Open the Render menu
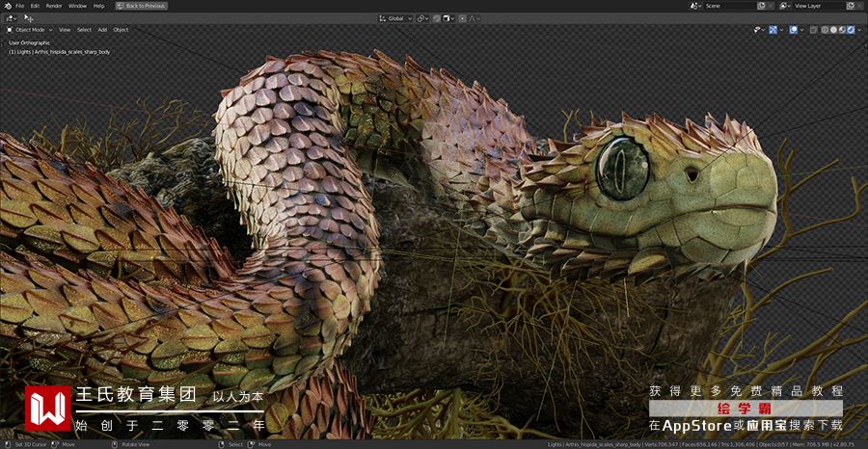Image resolution: width=868 pixels, height=449 pixels. (54, 6)
